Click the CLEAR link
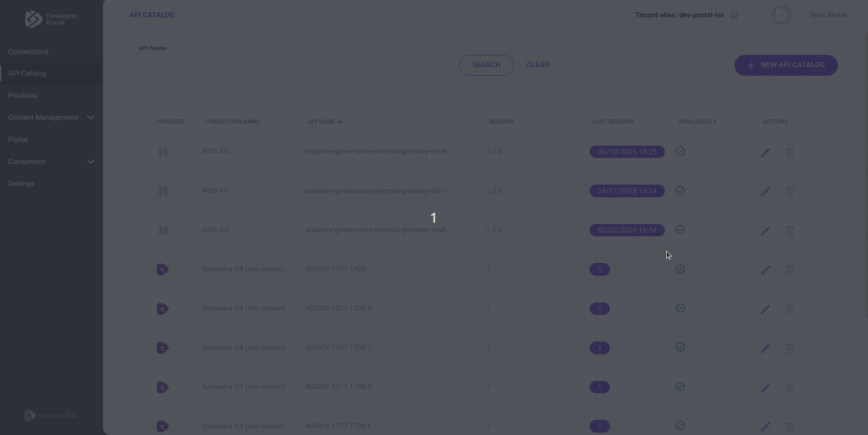The height and width of the screenshot is (435, 868). [x=537, y=65]
